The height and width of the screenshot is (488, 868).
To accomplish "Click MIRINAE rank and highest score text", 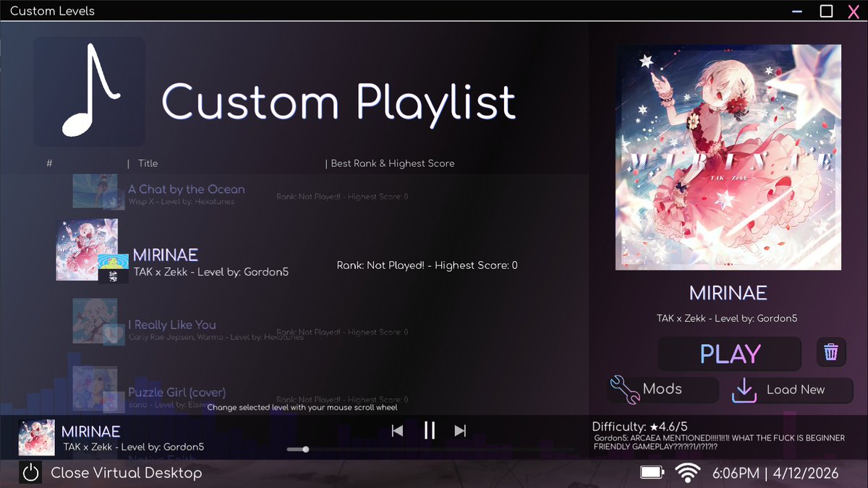I will coord(427,265).
